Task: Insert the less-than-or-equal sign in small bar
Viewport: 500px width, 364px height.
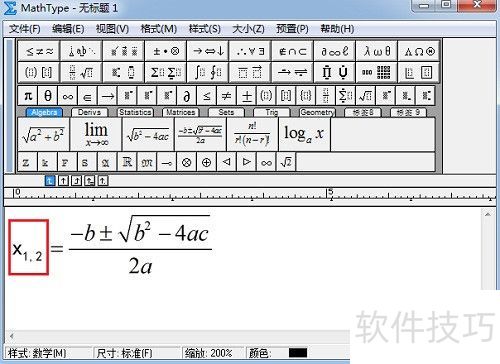Action: click(207, 96)
